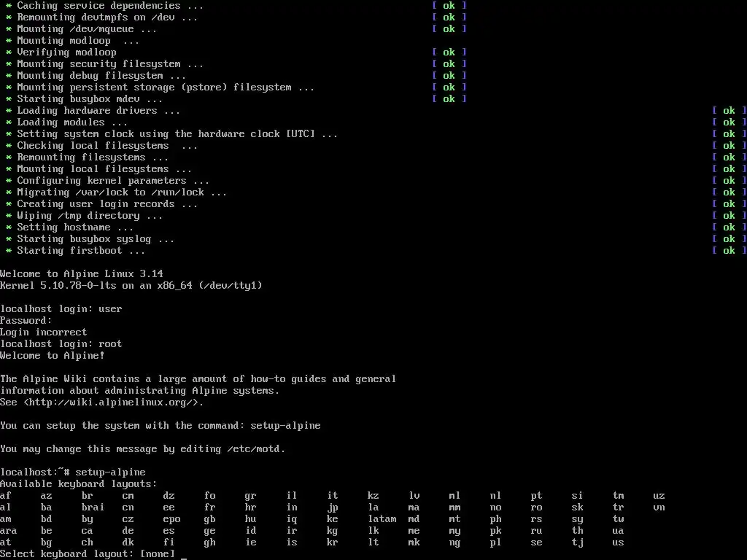Click the 'Welcome to Alpine Linux 3.14' banner
The width and height of the screenshot is (747, 560).
[82, 274]
